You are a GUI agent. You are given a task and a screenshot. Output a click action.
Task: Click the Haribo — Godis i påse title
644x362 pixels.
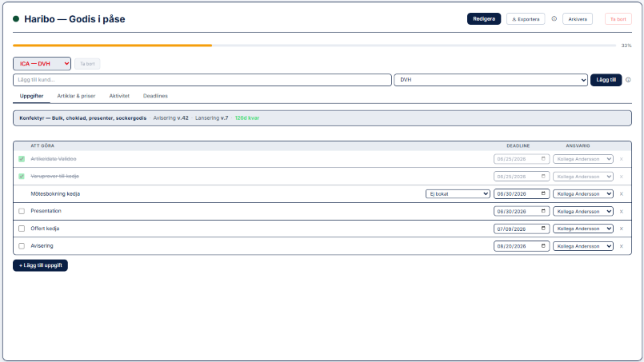click(74, 19)
